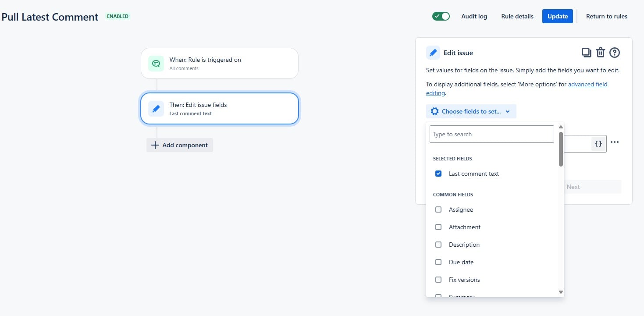Collapse the Choose fields to set dropdown
This screenshot has height=316, width=644.
[471, 111]
